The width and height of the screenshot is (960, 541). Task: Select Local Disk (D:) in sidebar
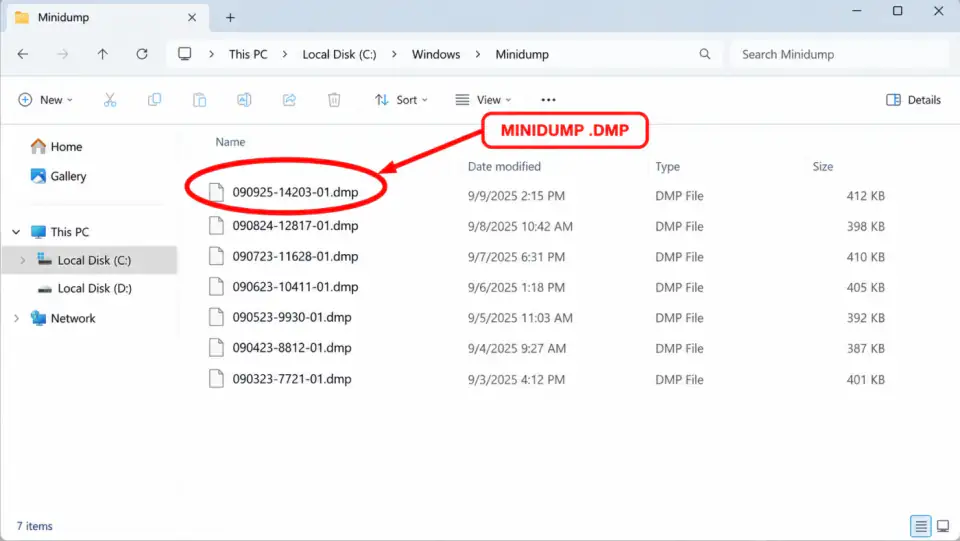(x=84, y=288)
